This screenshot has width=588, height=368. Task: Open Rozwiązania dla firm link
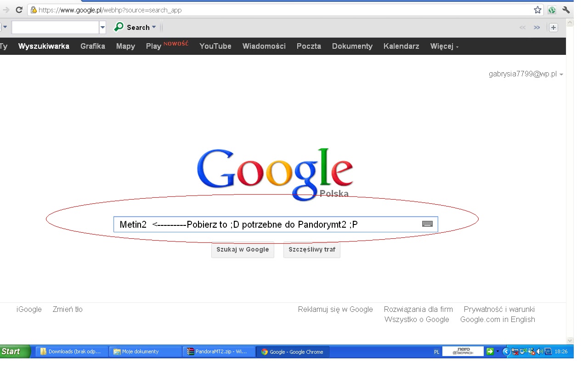coord(418,309)
